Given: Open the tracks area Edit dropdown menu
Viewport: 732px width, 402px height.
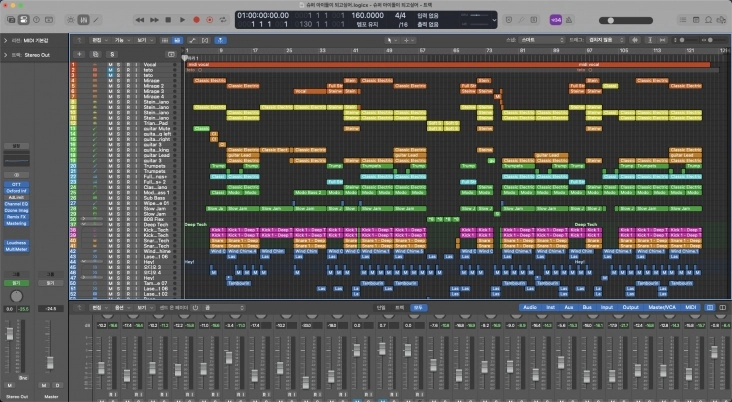Looking at the screenshot, I should pos(97,40).
